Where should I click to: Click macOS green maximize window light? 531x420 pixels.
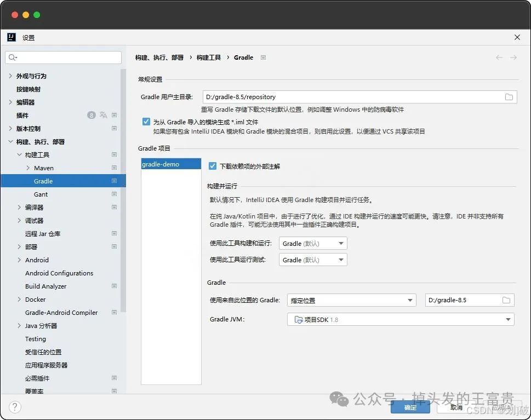pyautogui.click(x=37, y=15)
